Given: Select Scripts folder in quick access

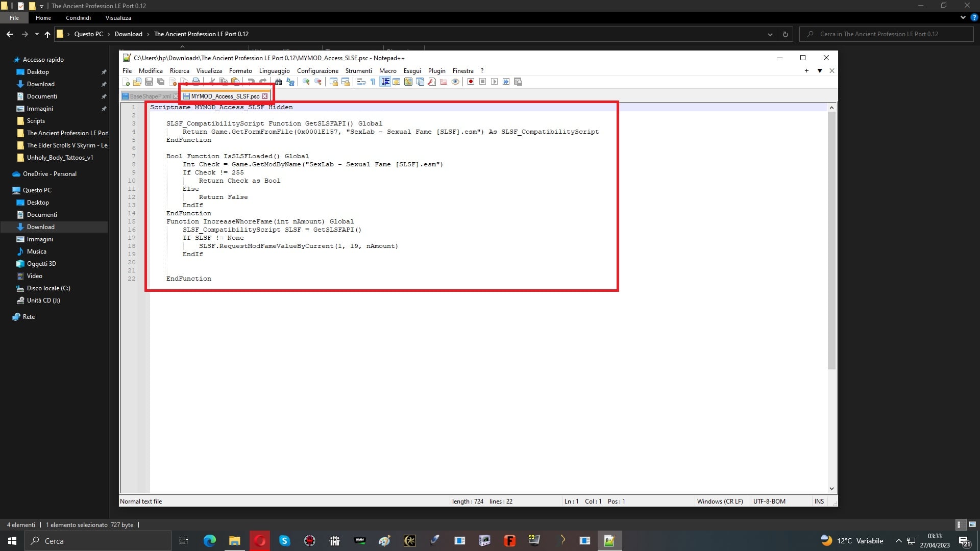Looking at the screenshot, I should click(36, 121).
